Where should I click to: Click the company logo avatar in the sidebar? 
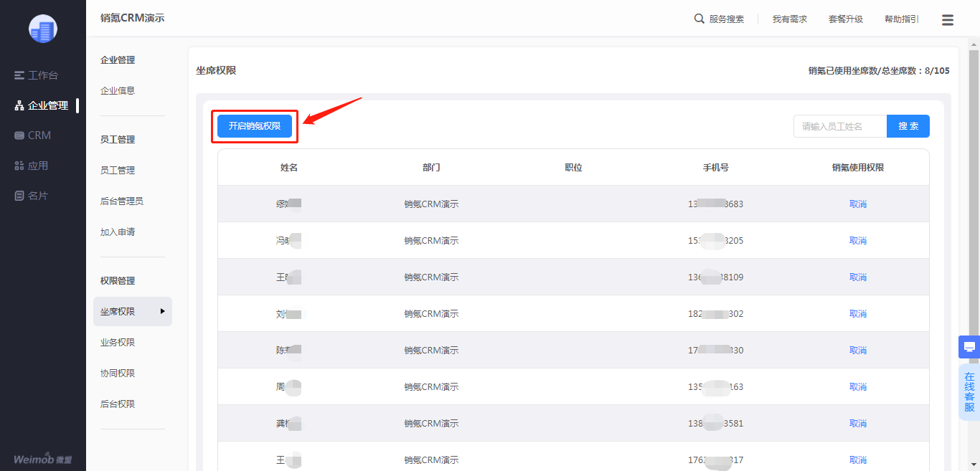tap(43, 29)
